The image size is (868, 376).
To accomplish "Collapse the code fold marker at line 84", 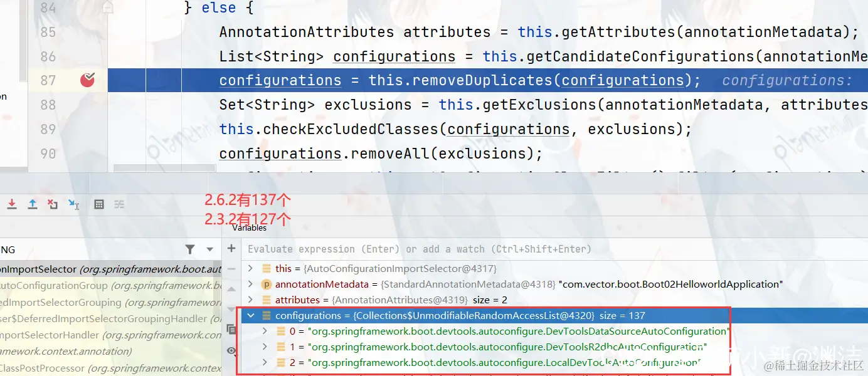I will click(108, 8).
